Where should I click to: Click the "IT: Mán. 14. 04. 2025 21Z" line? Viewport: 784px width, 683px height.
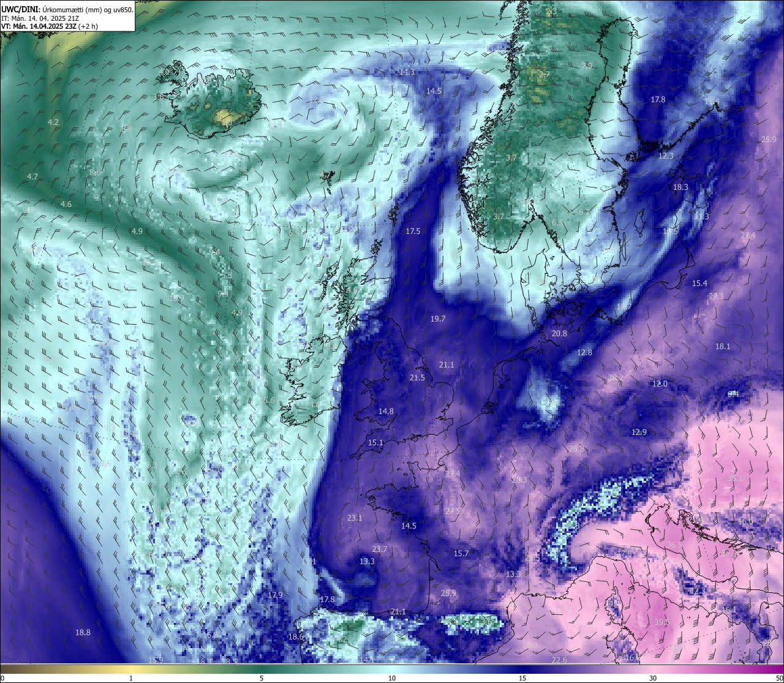pos(41,18)
